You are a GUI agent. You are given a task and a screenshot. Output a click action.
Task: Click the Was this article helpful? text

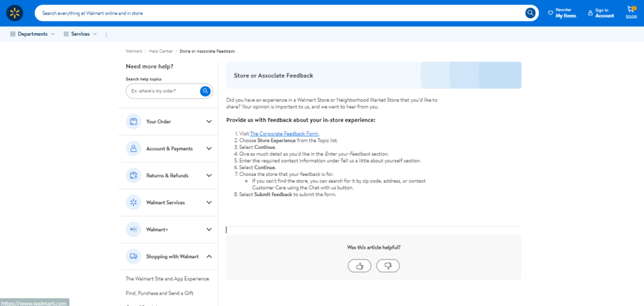374,248
